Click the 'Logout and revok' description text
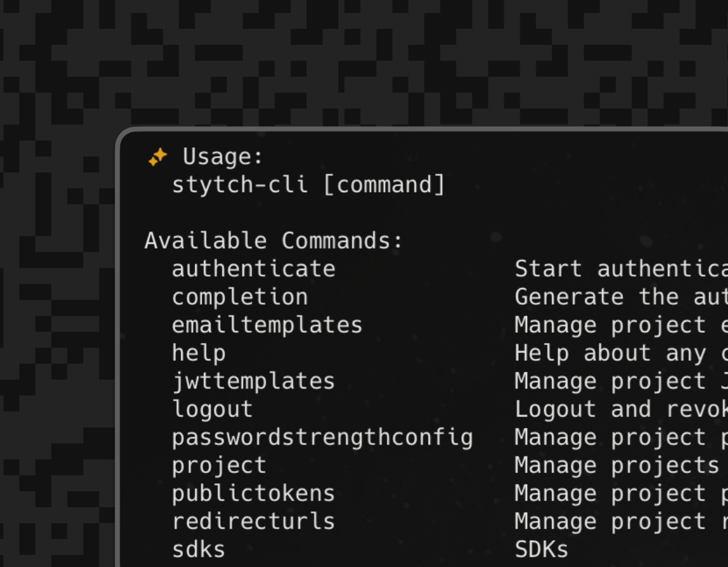This screenshot has height=567, width=728. (621, 409)
